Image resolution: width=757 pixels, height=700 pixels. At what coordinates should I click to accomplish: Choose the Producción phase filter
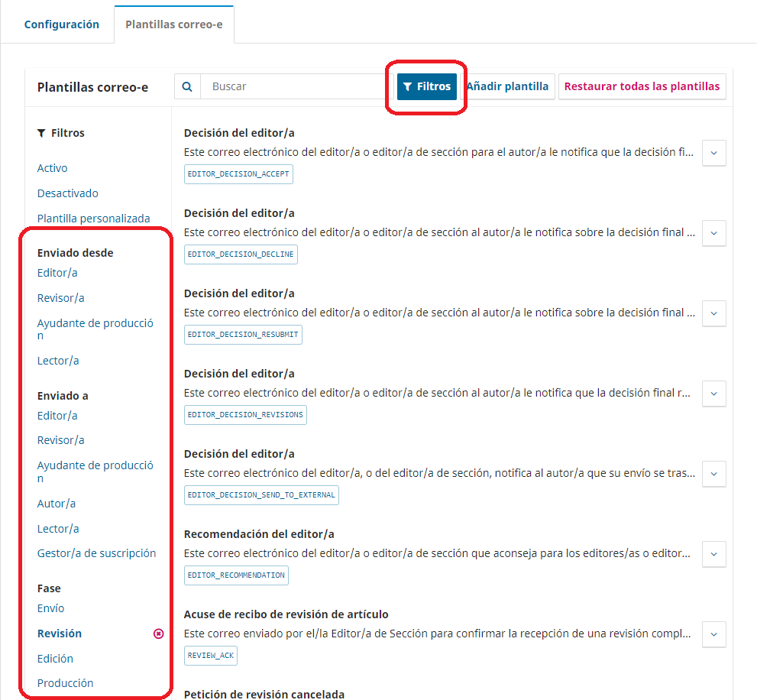[x=65, y=683]
